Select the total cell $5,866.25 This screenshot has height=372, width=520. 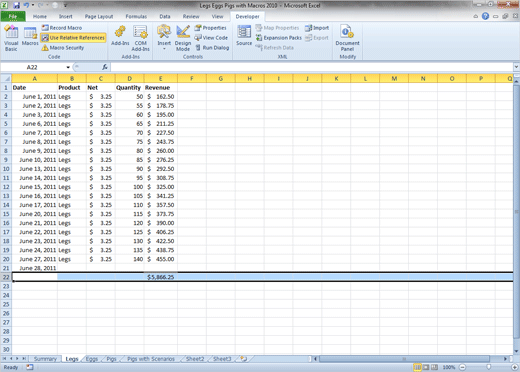tap(161, 277)
